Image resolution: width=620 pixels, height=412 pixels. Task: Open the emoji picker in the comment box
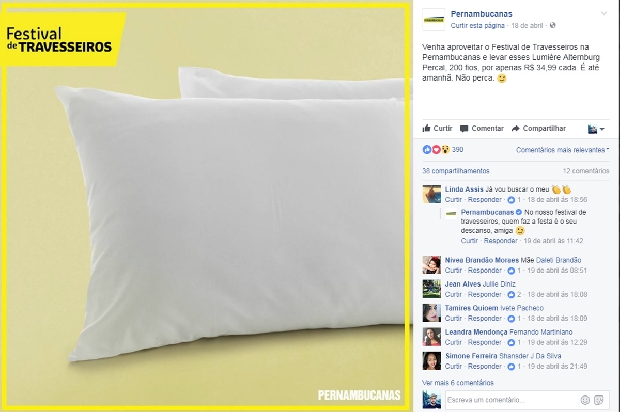[x=585, y=400]
